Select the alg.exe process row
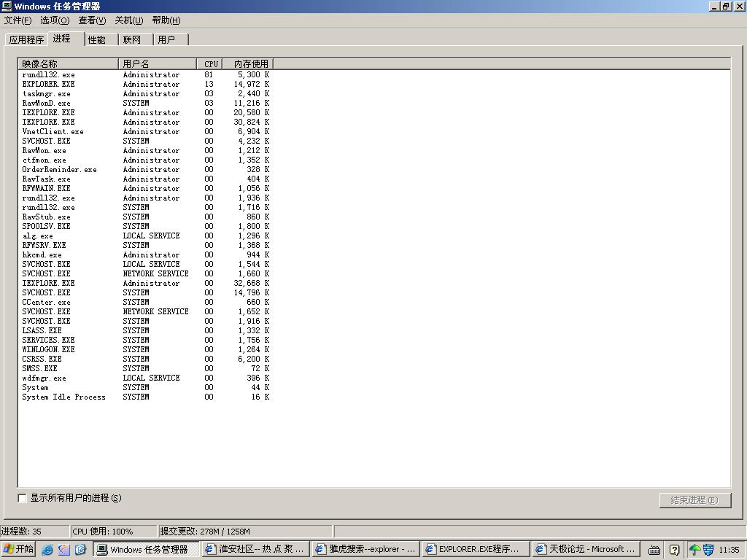The width and height of the screenshot is (747, 560). click(146, 236)
